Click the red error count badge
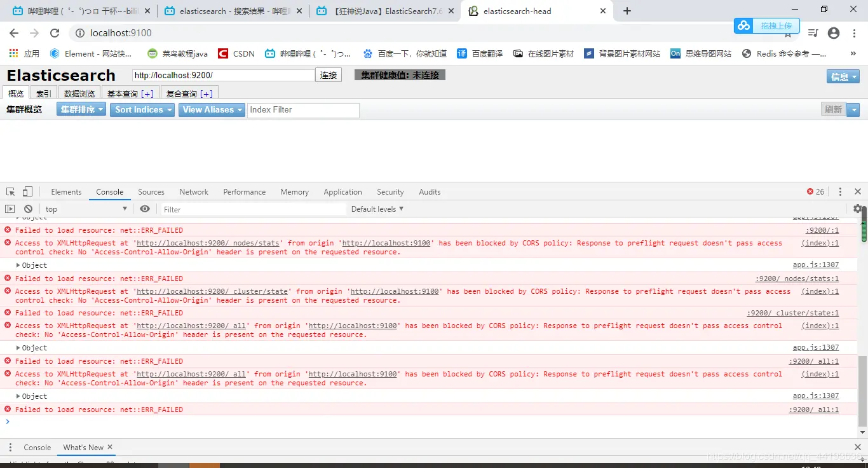The width and height of the screenshot is (868, 468). (815, 192)
